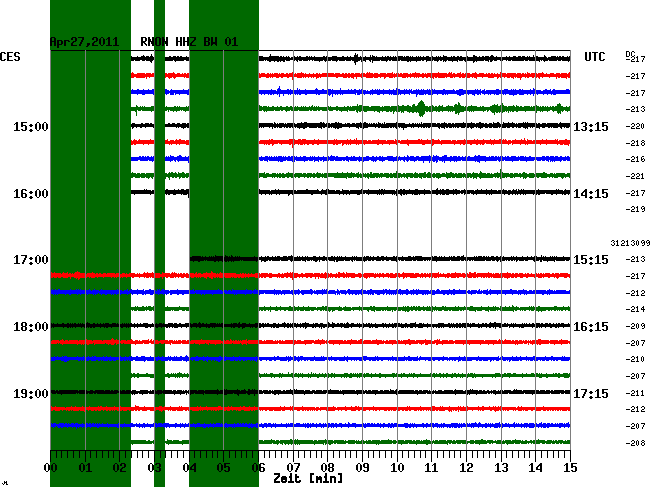
Task: Select the DC offset value -221
Action: coord(635,176)
